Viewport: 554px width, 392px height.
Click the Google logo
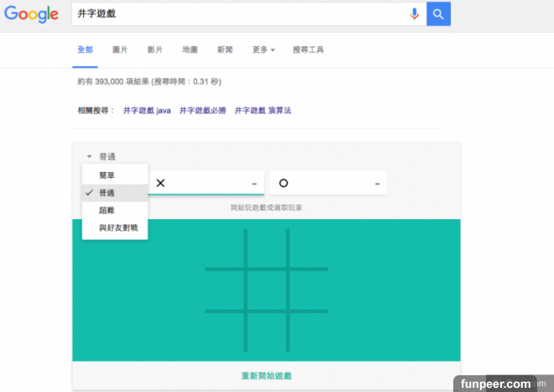coord(31,14)
